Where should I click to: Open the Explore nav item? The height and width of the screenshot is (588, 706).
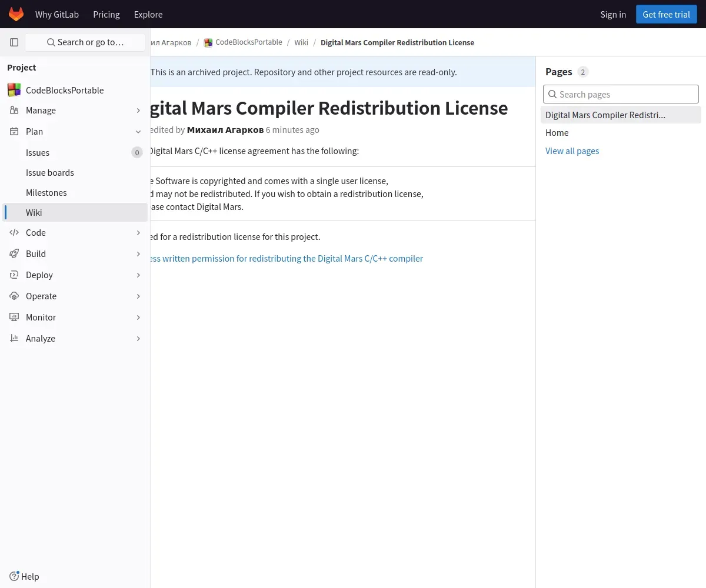coord(148,14)
